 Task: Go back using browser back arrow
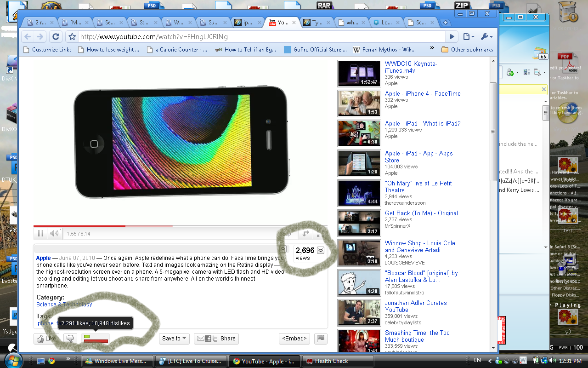[x=28, y=37]
